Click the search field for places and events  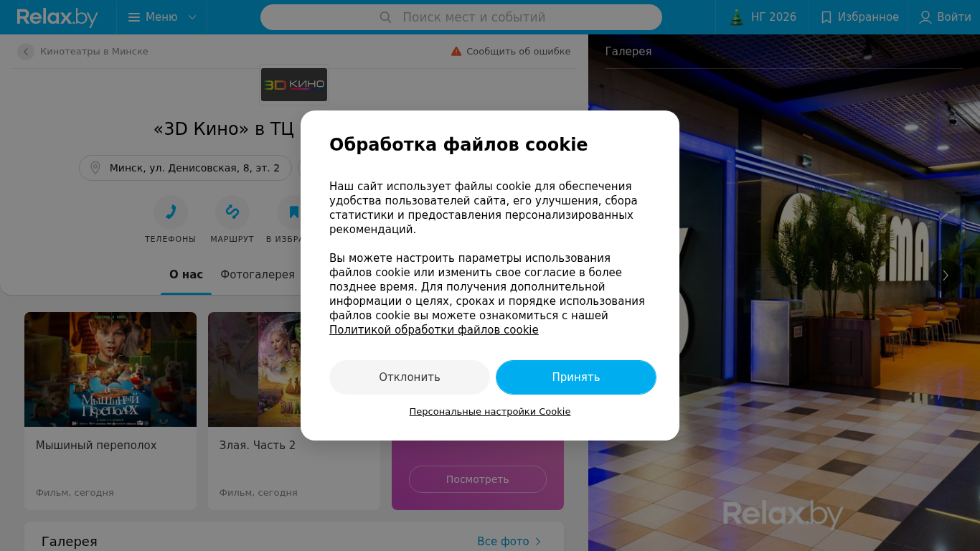[461, 17]
